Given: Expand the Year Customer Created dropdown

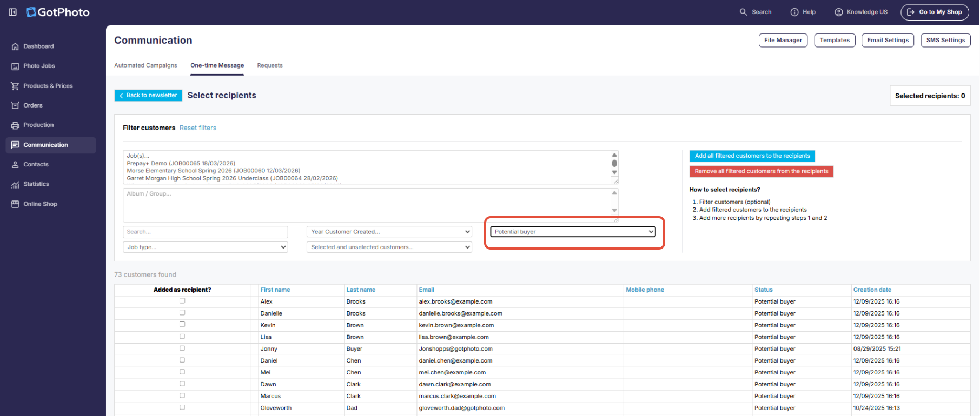Looking at the screenshot, I should [x=389, y=232].
